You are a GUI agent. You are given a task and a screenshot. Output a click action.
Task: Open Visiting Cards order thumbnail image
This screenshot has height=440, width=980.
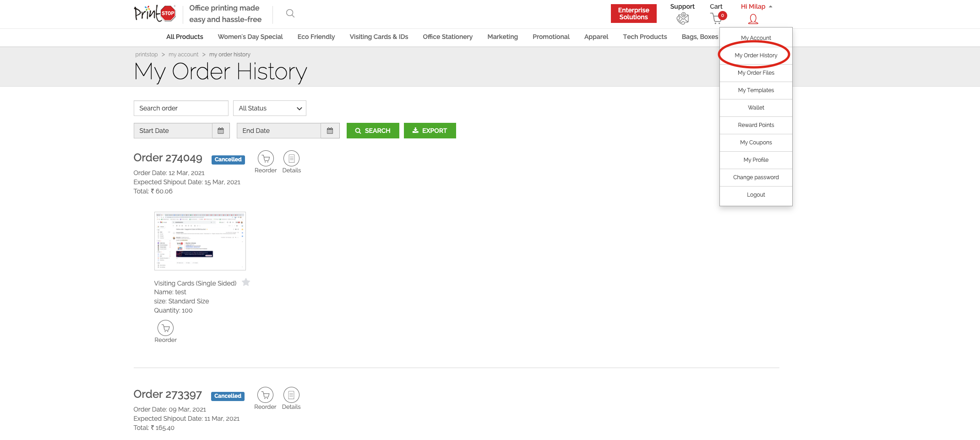(200, 241)
